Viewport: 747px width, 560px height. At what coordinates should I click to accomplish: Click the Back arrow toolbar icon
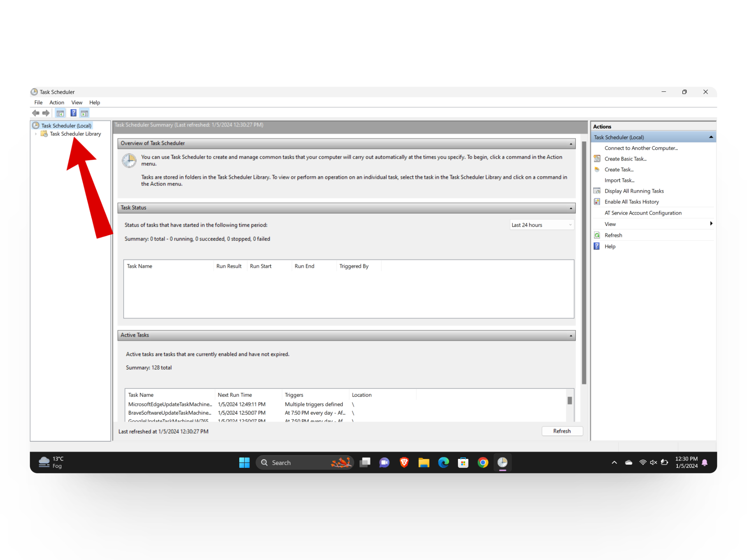[x=36, y=113]
